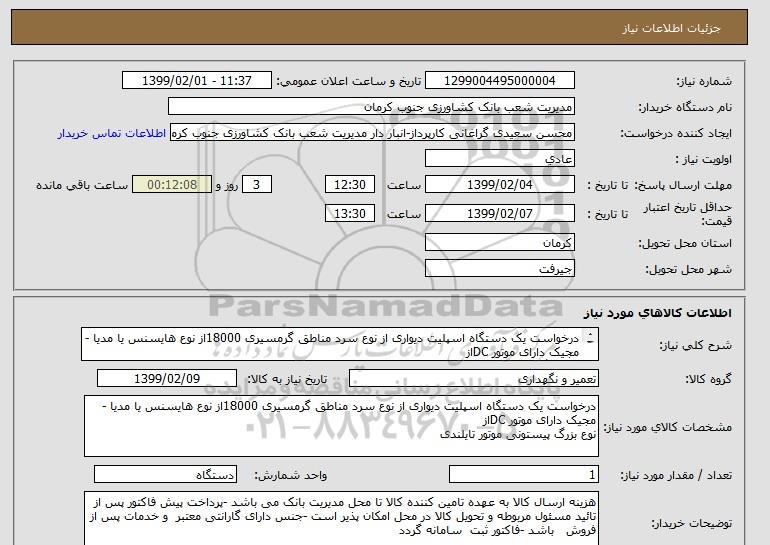Click the text ساعت باقی مانده
770x545 pixels.
tap(82, 186)
